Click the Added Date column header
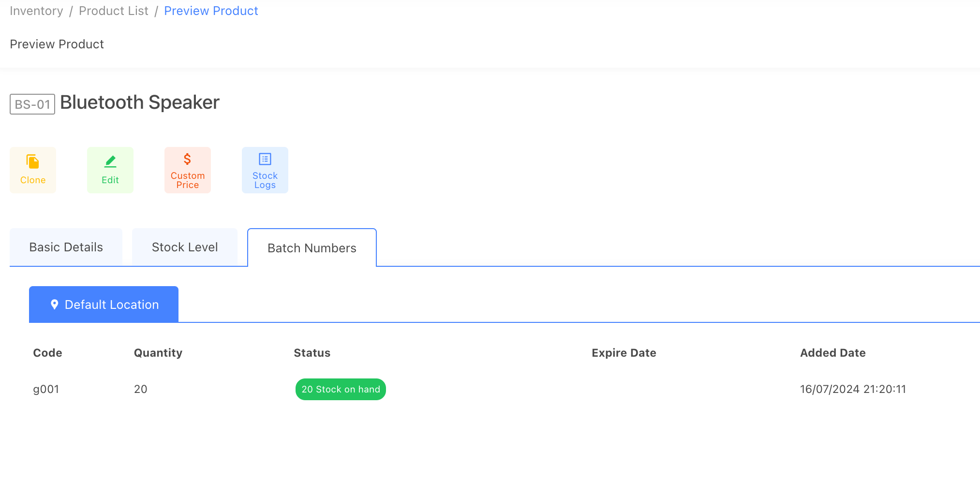Image resolution: width=980 pixels, height=493 pixels. pos(832,353)
